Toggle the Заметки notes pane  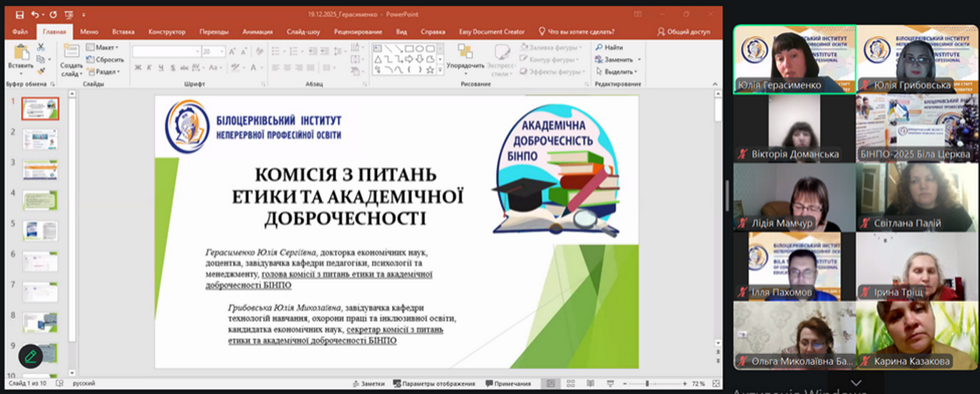click(368, 384)
